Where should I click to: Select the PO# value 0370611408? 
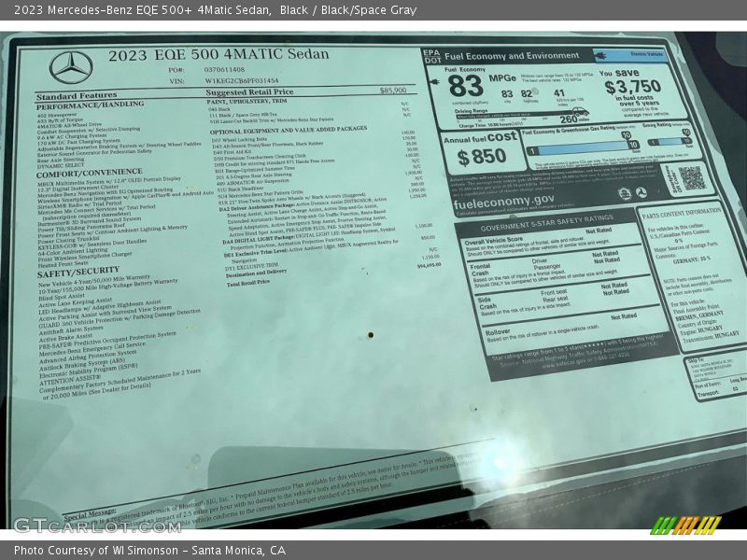(x=224, y=69)
